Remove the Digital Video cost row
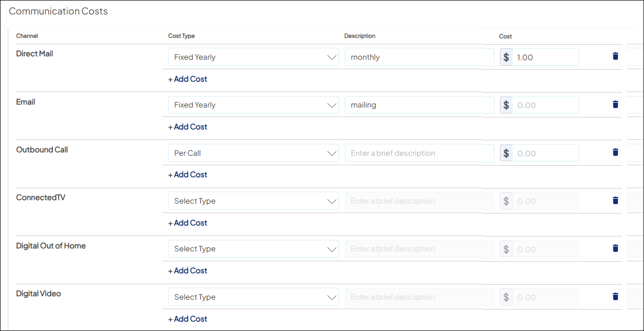 coord(615,297)
